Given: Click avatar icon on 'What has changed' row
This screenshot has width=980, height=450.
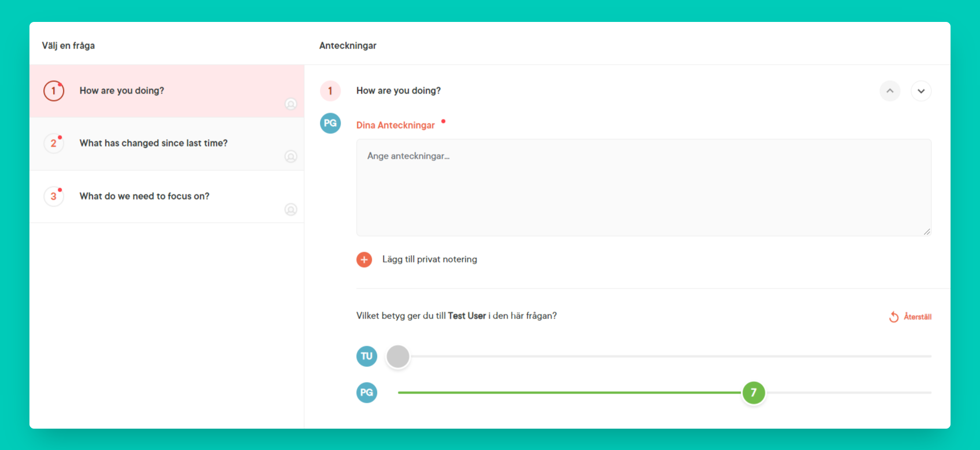Looking at the screenshot, I should (x=291, y=156).
